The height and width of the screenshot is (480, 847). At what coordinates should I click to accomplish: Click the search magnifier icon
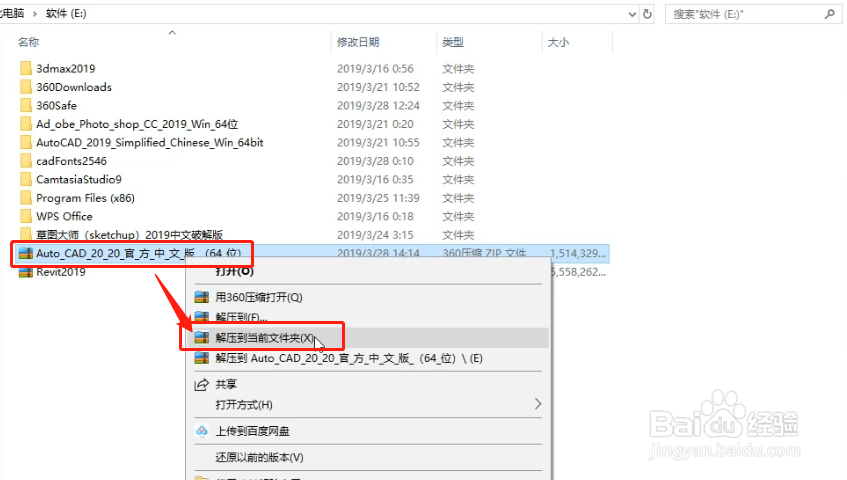830,14
